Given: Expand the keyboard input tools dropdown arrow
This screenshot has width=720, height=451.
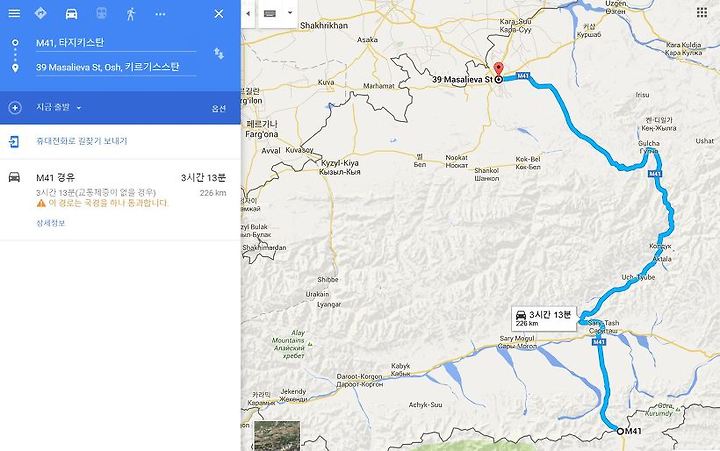Looking at the screenshot, I should [290, 13].
